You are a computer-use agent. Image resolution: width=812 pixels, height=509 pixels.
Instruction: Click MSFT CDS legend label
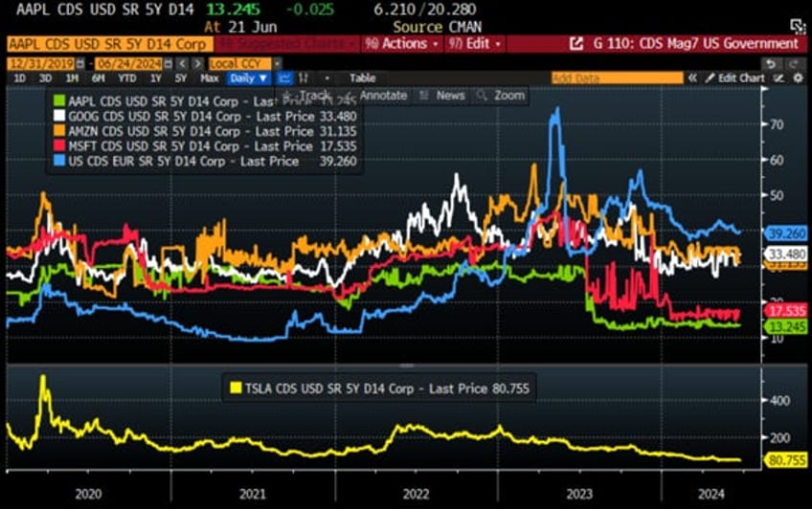(x=213, y=146)
